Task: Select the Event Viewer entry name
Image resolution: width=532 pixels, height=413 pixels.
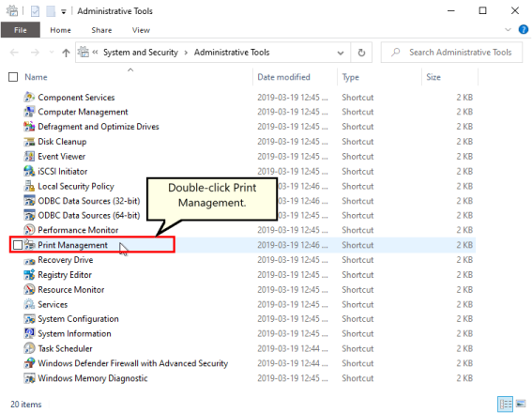Action: tap(61, 157)
